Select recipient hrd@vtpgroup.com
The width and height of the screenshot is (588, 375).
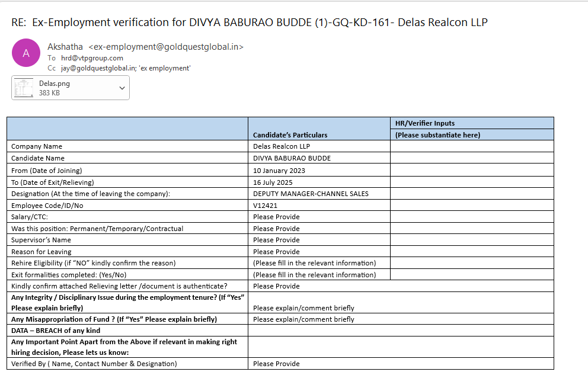click(x=92, y=58)
